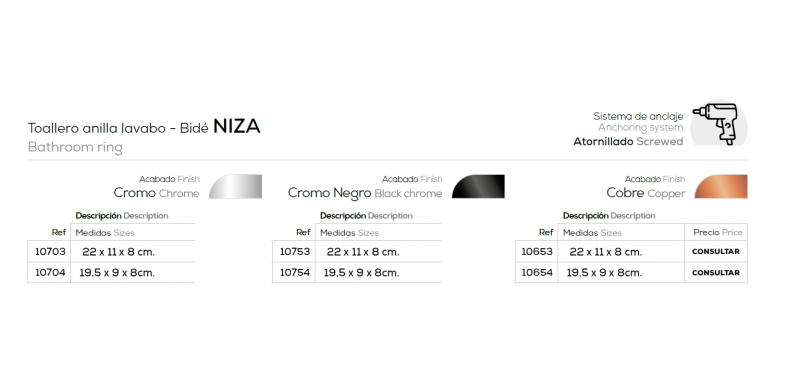Click the Cromo Chrome finish label
The width and height of the screenshot is (800, 383).
[156, 193]
